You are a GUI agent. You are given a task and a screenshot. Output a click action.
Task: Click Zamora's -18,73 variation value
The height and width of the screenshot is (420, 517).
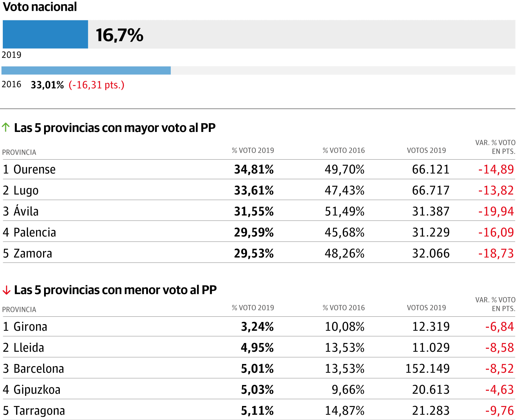(496, 253)
